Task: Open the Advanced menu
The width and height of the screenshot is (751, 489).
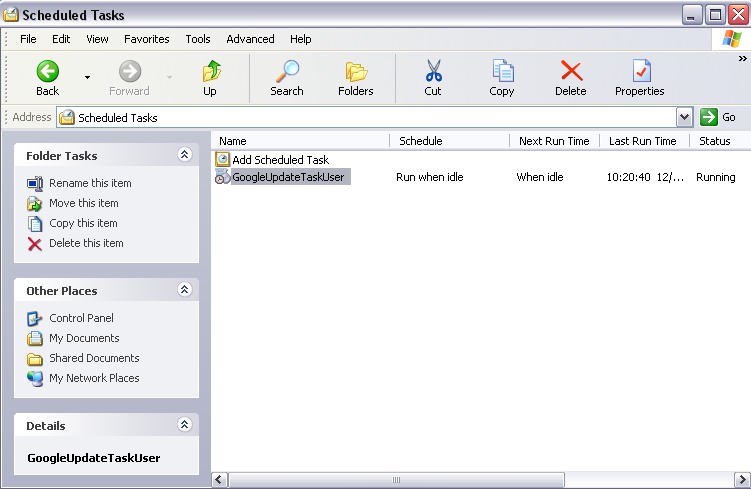Action: [250, 39]
